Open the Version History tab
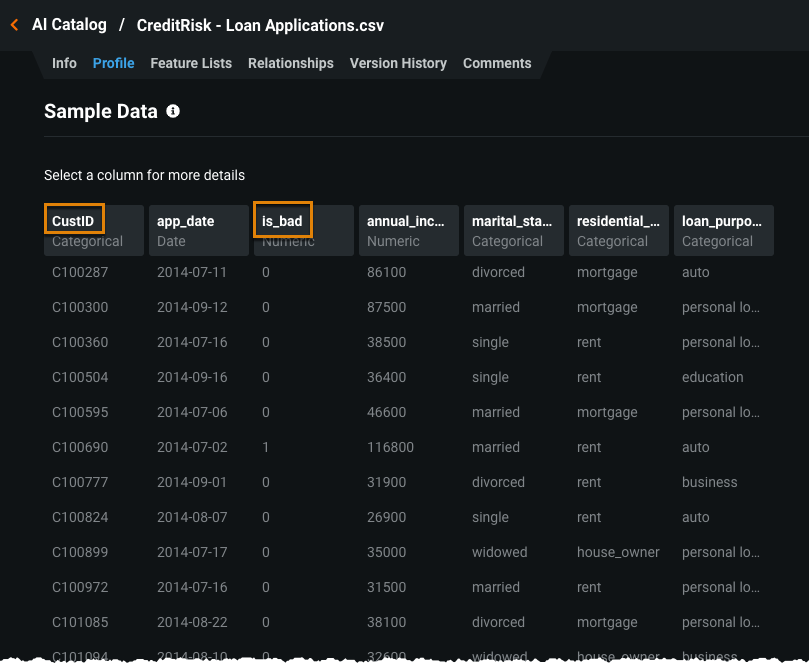The image size is (809, 663). point(398,63)
